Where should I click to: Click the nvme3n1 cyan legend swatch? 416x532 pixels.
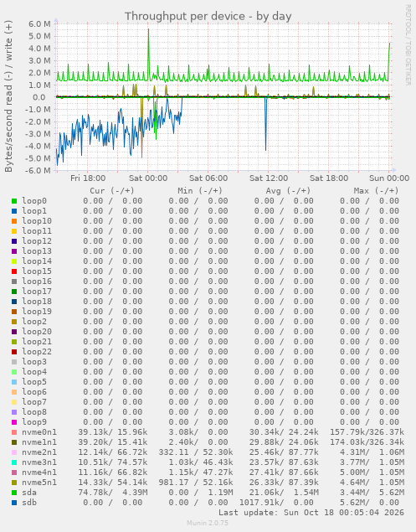point(14,462)
